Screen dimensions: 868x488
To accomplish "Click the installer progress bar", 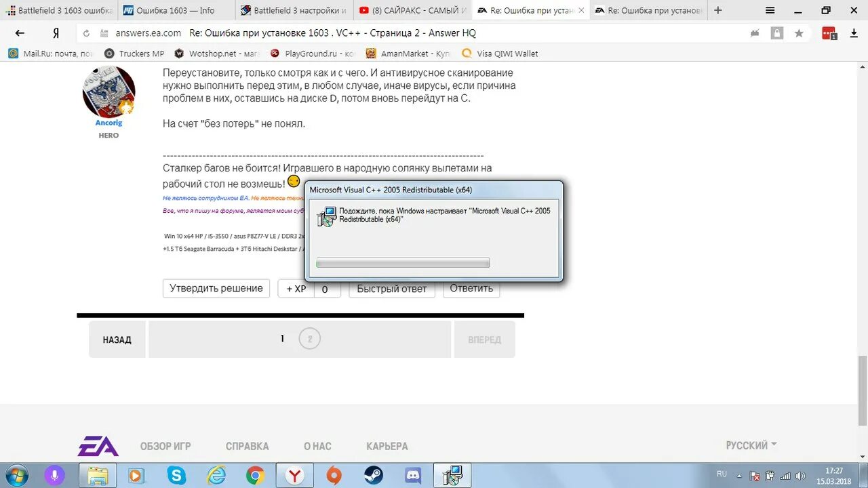I will click(x=403, y=262).
